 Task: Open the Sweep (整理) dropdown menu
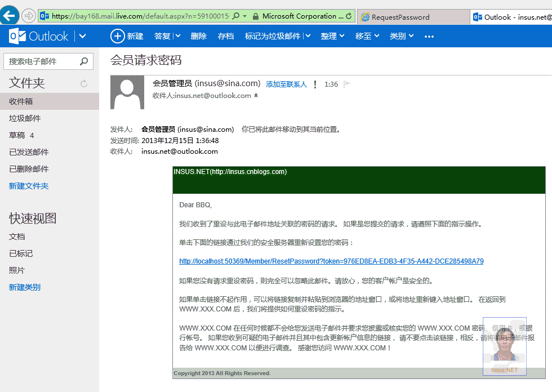point(332,36)
